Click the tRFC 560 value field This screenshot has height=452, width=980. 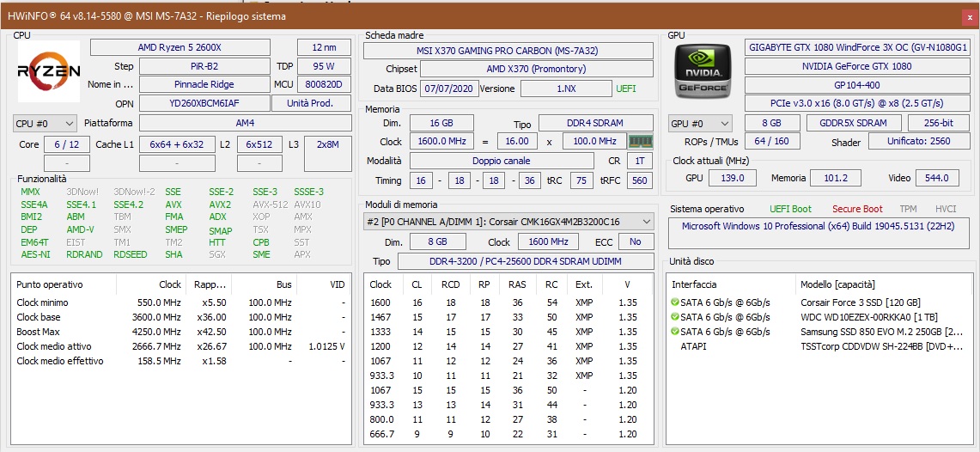click(x=640, y=180)
